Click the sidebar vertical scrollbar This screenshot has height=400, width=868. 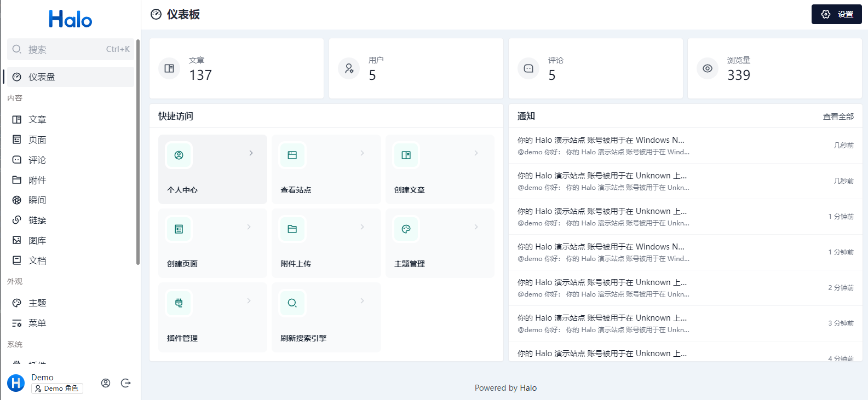point(138,152)
